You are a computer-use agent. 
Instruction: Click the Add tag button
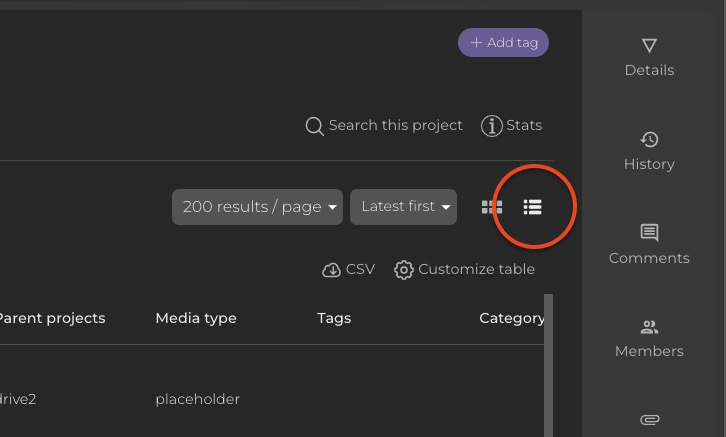click(x=503, y=42)
